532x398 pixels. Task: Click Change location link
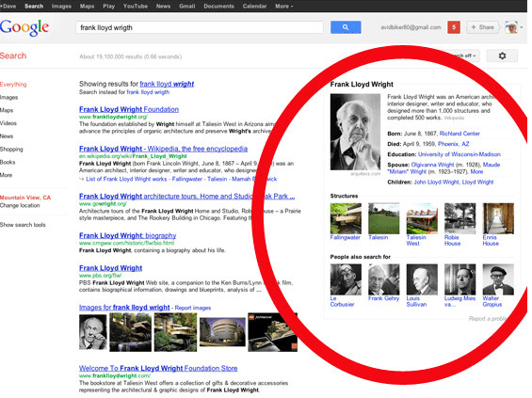pos(20,205)
